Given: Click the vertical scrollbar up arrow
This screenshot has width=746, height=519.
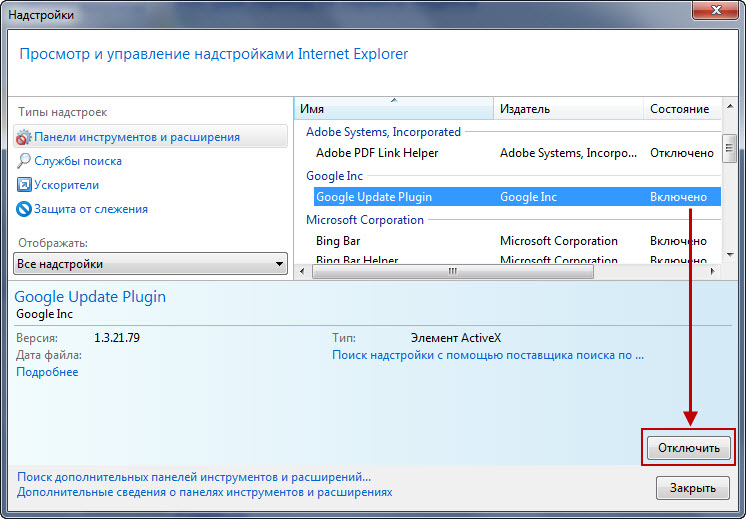Looking at the screenshot, I should pos(730,106).
